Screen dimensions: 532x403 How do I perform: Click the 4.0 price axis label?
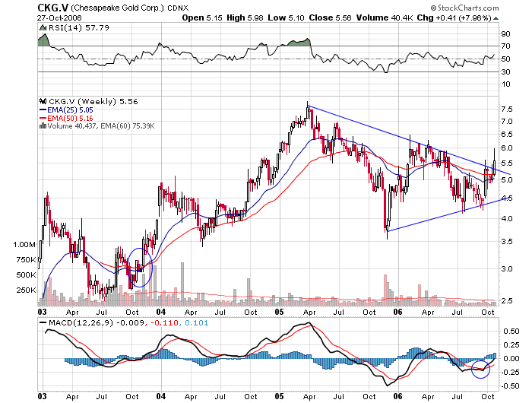click(507, 219)
